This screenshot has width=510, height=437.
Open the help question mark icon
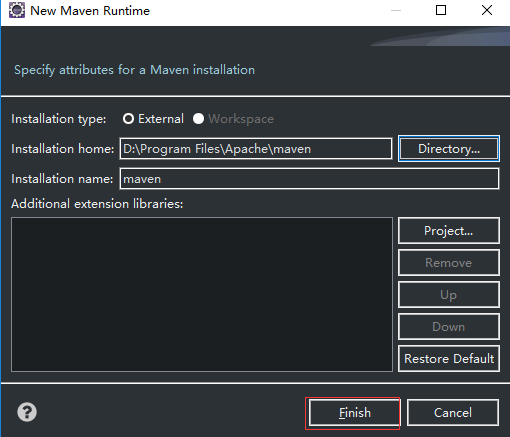pyautogui.click(x=27, y=412)
